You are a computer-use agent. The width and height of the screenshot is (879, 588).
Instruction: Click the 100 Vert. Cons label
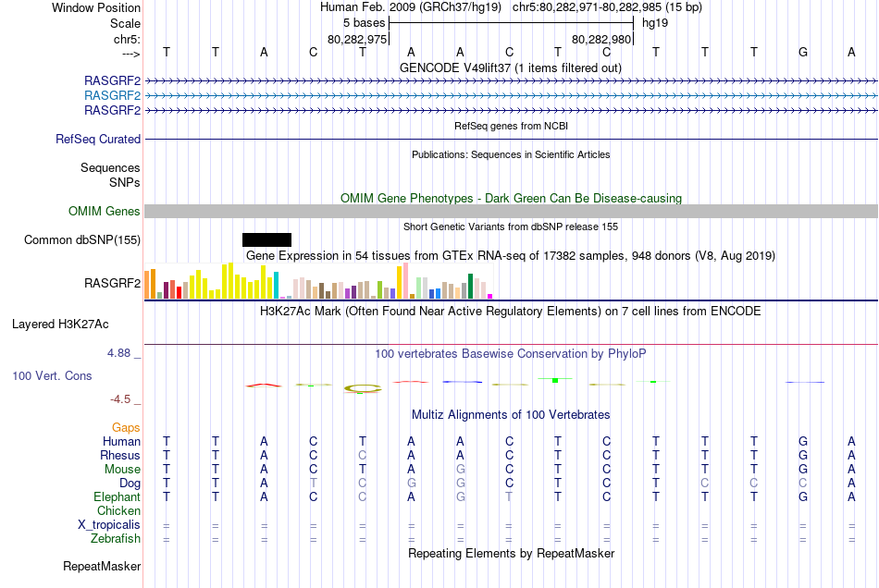pos(52,375)
